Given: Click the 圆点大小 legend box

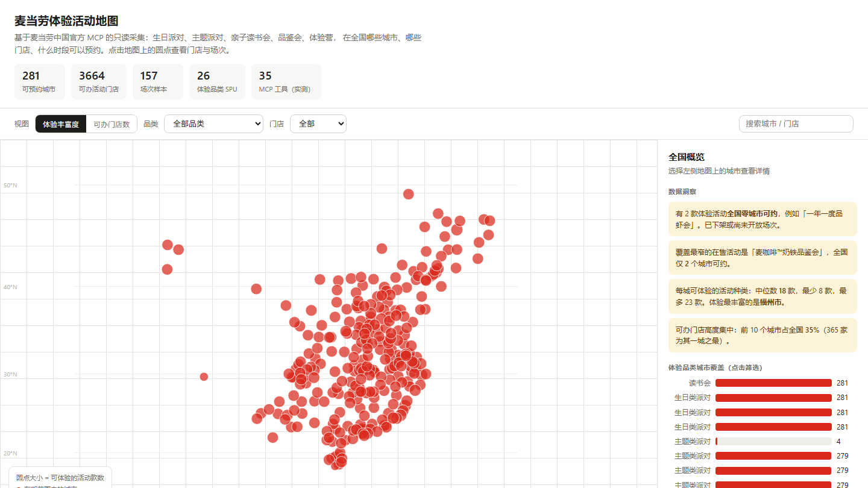Looking at the screenshot, I should tap(60, 477).
